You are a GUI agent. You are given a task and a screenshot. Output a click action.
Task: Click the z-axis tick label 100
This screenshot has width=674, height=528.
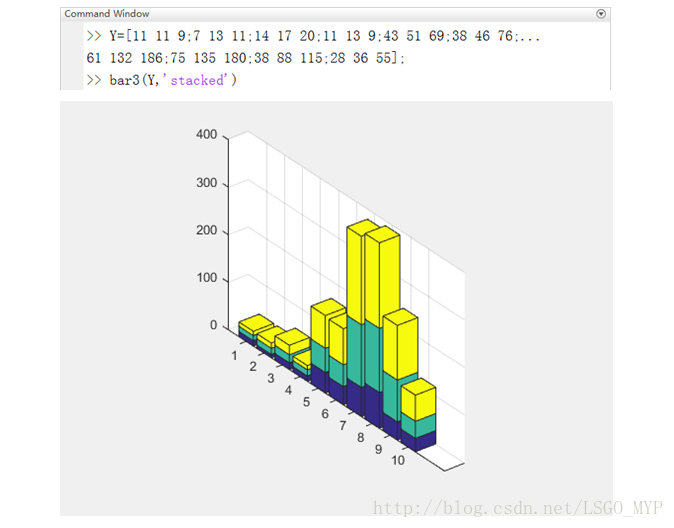point(206,278)
